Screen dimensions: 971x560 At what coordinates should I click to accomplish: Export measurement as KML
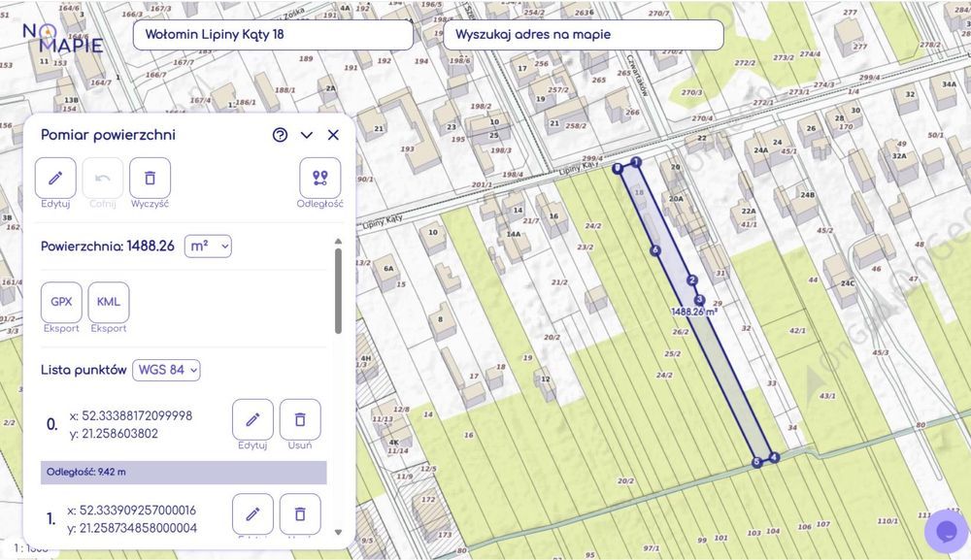coord(109,302)
